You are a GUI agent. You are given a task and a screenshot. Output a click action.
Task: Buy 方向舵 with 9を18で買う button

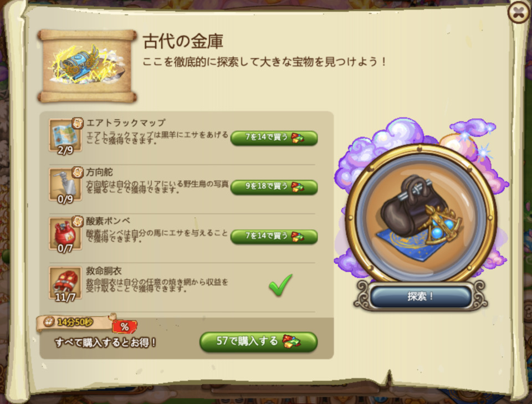[274, 187]
